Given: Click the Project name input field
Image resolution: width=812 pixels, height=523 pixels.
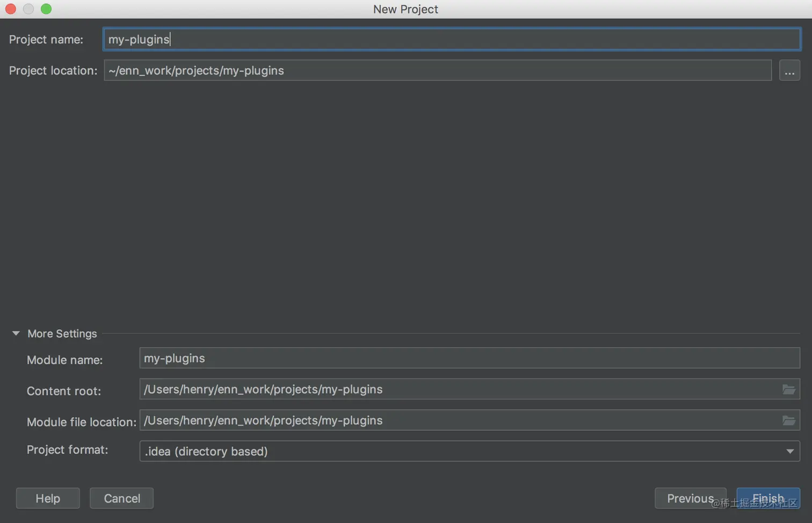Looking at the screenshot, I should coord(452,39).
